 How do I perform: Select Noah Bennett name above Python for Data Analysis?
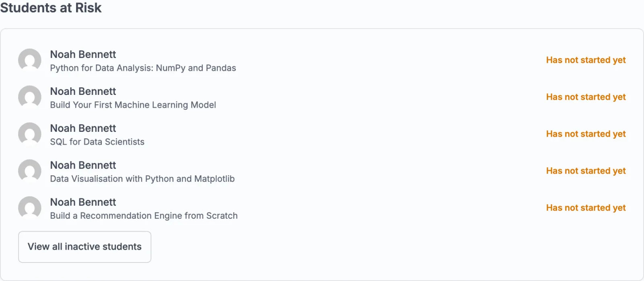click(x=83, y=54)
